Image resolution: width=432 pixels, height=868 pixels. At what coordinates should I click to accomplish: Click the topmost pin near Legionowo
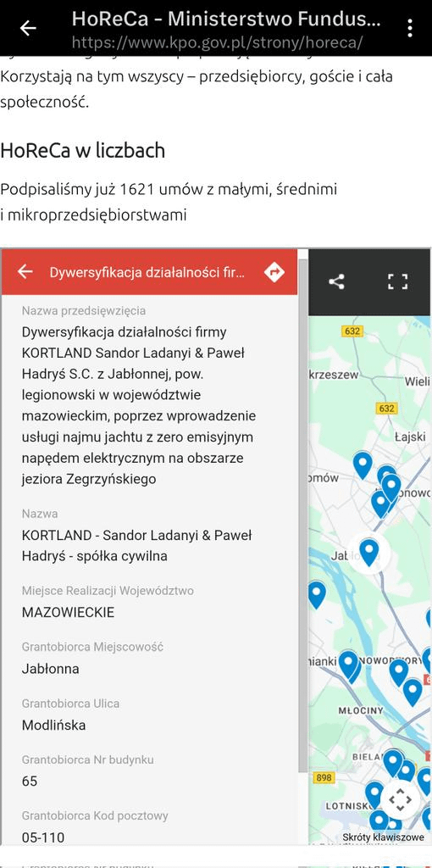coord(363,465)
